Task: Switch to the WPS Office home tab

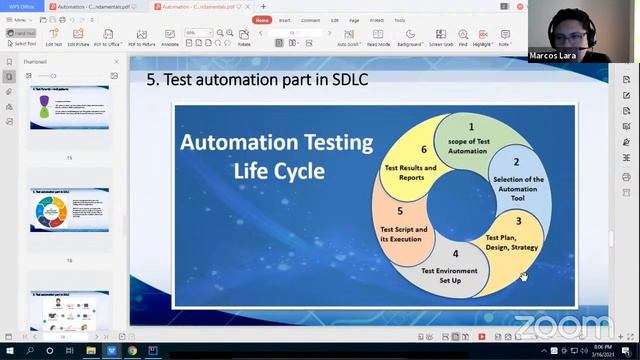Action: pyautogui.click(x=22, y=7)
